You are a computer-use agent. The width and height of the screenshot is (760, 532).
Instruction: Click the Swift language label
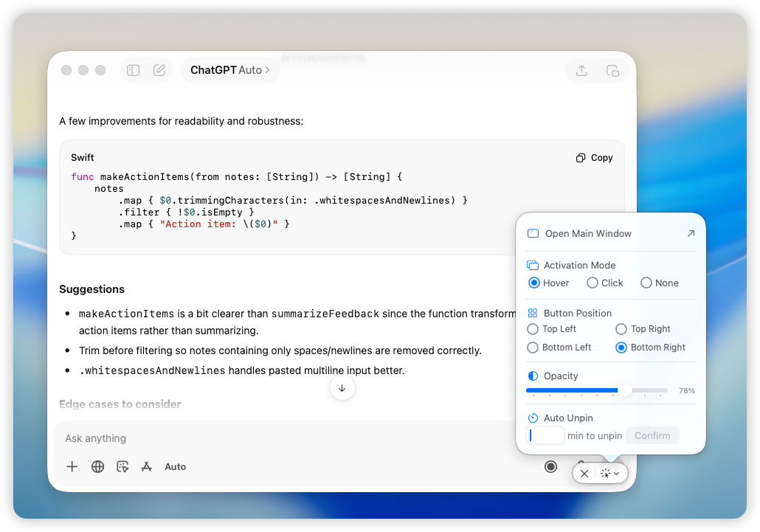[83, 157]
